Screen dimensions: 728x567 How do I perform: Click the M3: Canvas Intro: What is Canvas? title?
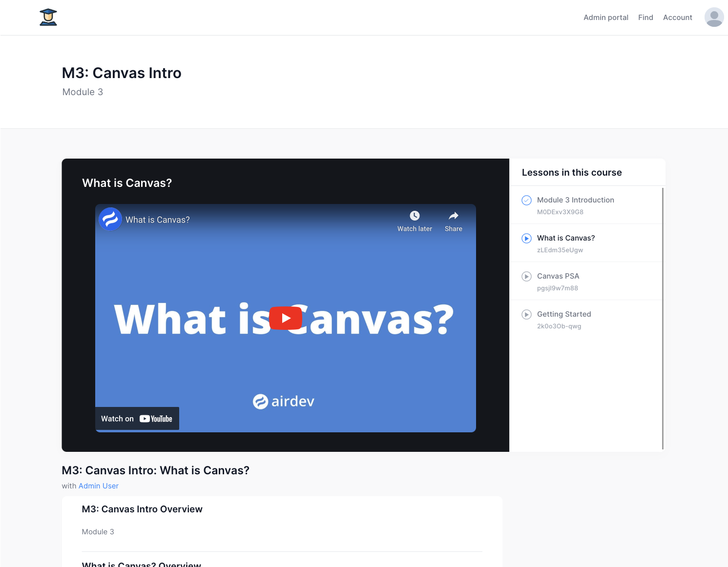(155, 470)
